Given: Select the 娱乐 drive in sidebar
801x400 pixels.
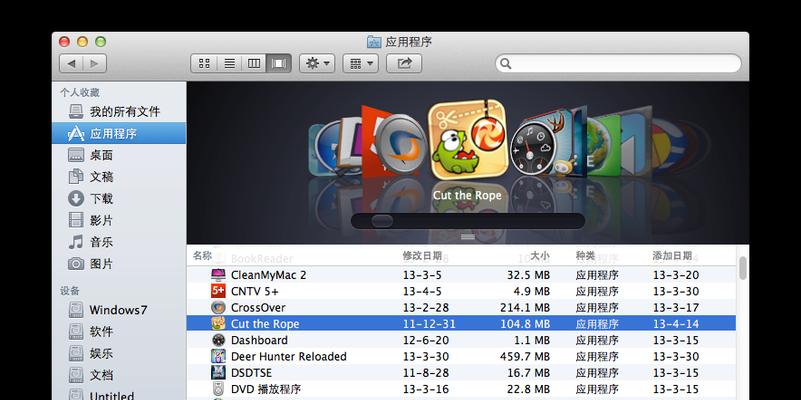Looking at the screenshot, I should point(119,353).
